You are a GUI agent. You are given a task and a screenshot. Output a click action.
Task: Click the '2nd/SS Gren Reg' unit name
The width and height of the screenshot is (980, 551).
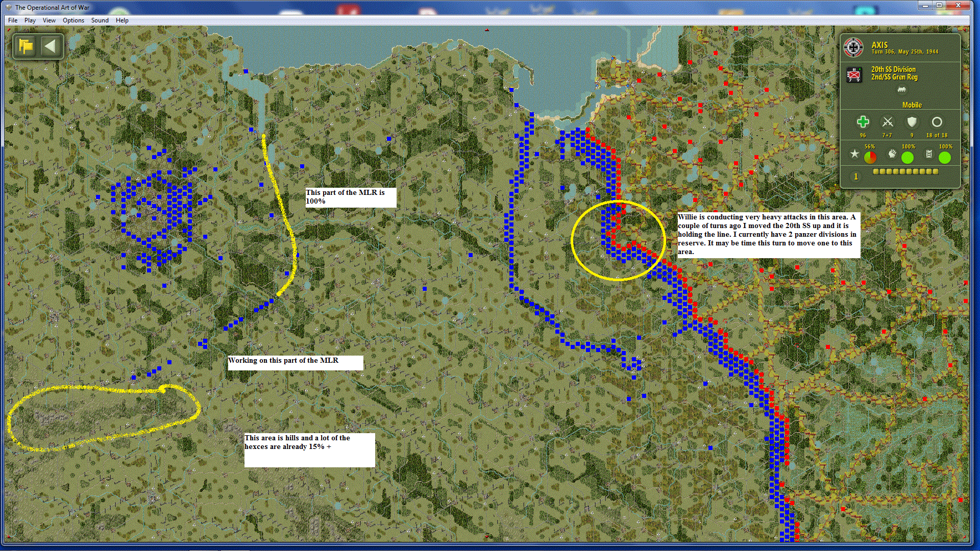894,77
